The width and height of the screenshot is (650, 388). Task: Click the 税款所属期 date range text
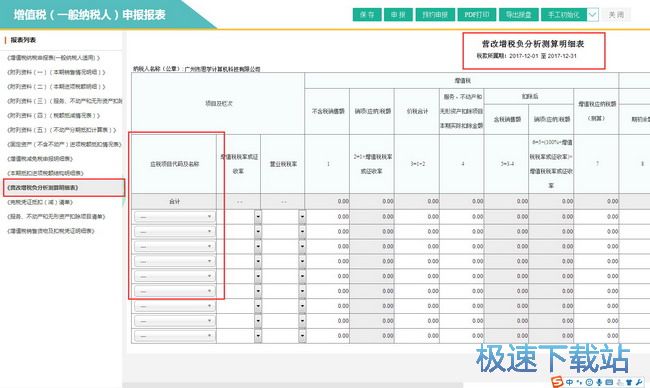point(526,56)
